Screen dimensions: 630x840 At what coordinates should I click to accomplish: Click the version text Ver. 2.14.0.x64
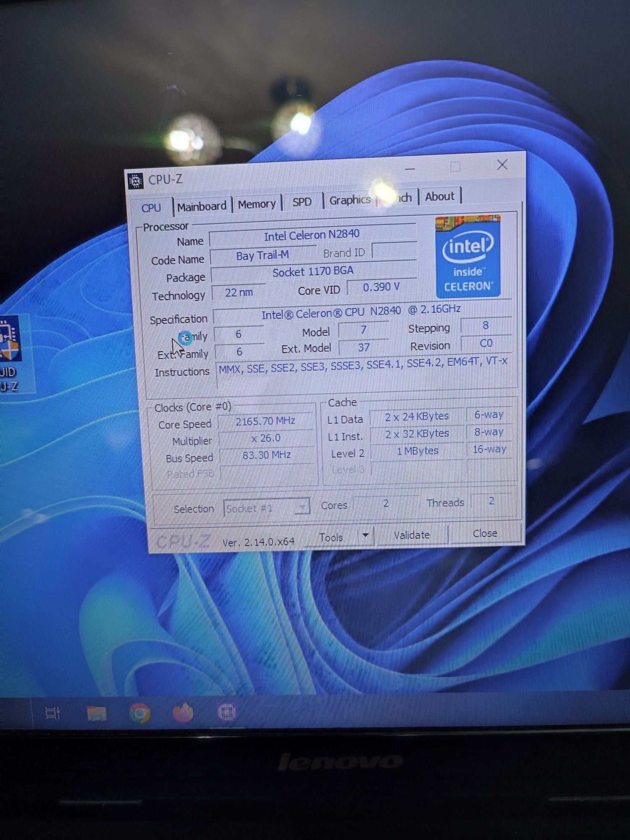[258, 542]
